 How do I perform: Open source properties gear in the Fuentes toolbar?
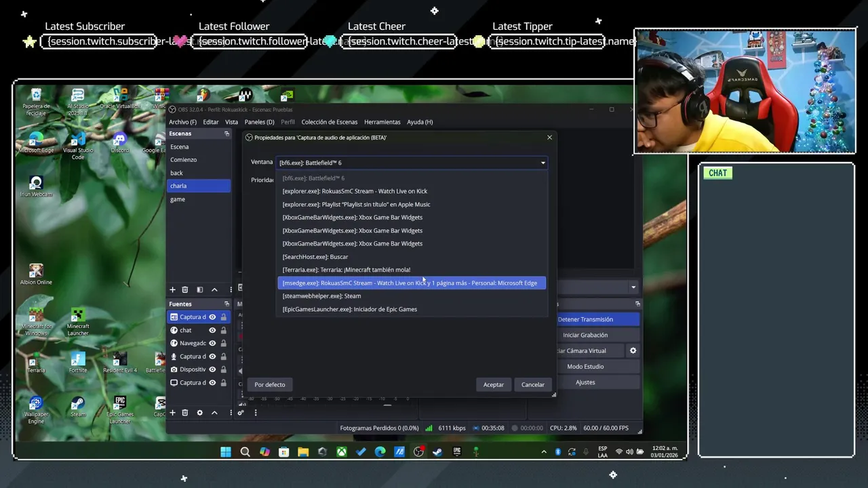(199, 412)
